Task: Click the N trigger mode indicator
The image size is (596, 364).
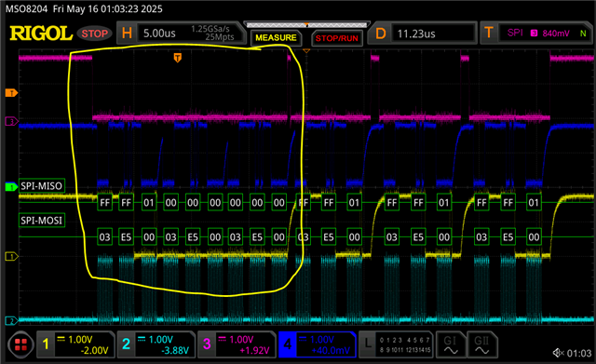Action: point(583,34)
